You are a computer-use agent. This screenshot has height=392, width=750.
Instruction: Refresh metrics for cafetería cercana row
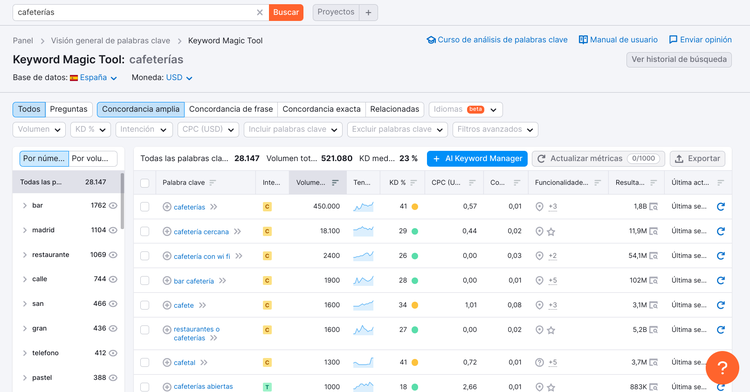point(721,231)
